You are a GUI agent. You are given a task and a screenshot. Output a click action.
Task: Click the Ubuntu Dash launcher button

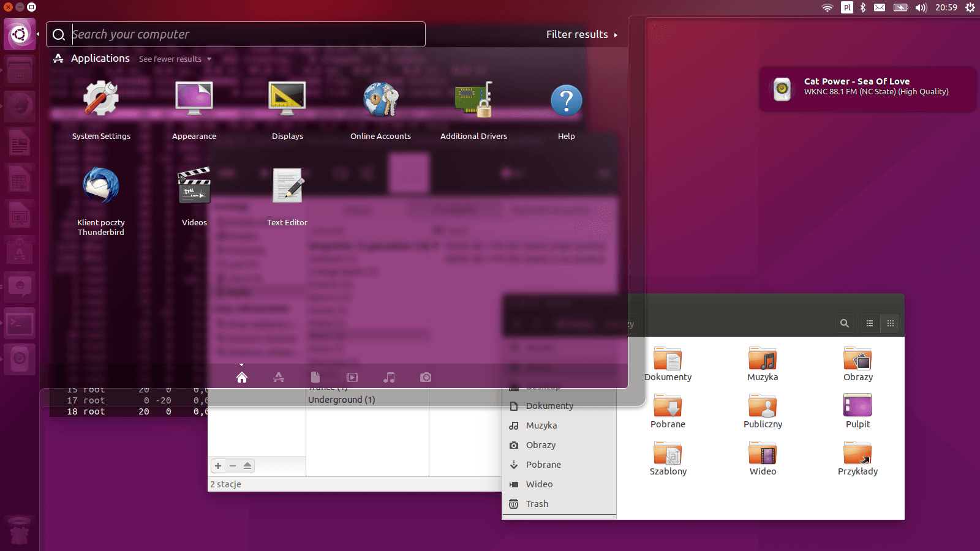click(20, 34)
